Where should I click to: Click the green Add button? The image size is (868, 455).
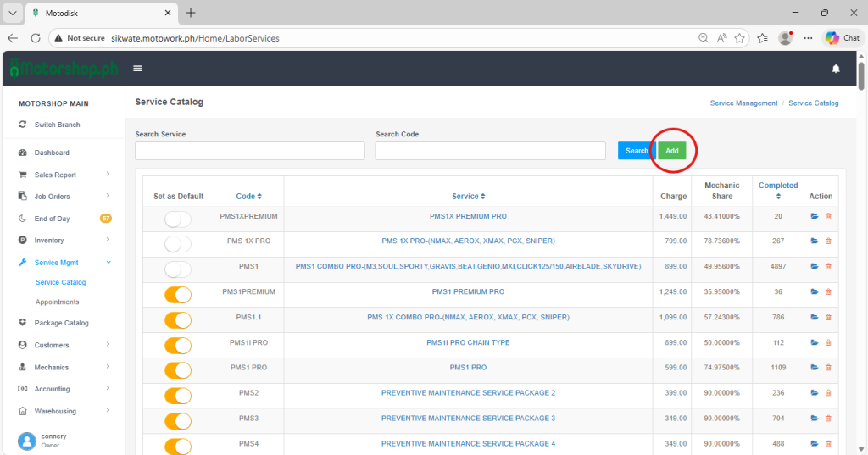point(672,151)
